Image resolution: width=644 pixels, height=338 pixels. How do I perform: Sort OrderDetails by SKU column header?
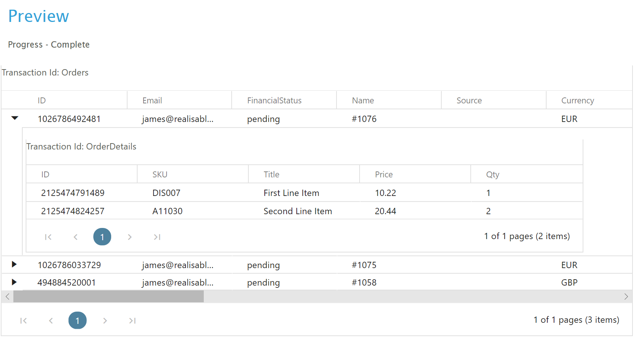160,174
